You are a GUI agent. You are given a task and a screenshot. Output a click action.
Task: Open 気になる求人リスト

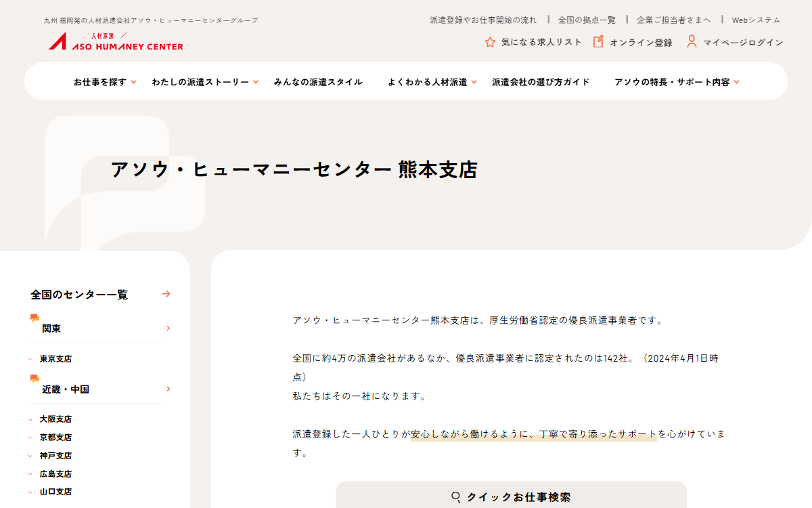click(x=541, y=42)
